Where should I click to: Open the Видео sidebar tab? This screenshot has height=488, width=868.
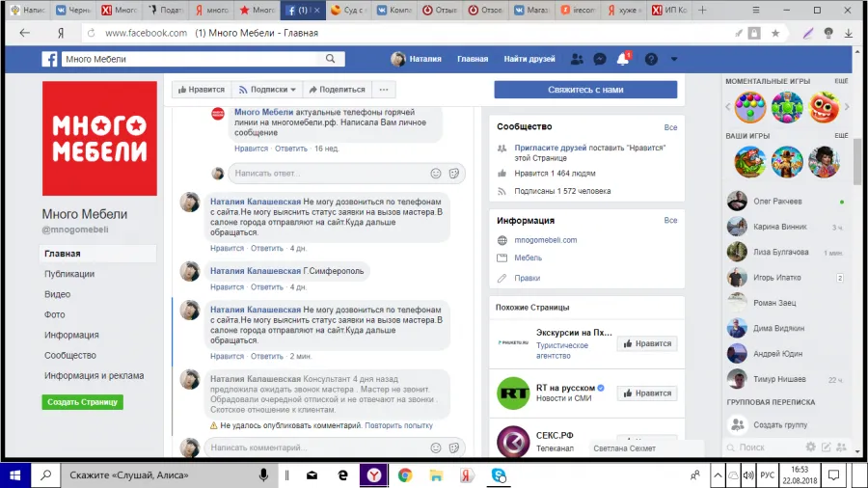pyautogui.click(x=58, y=294)
